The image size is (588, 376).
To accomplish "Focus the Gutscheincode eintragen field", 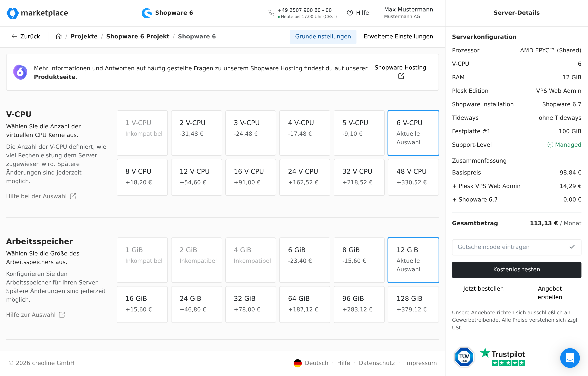I will tap(507, 247).
